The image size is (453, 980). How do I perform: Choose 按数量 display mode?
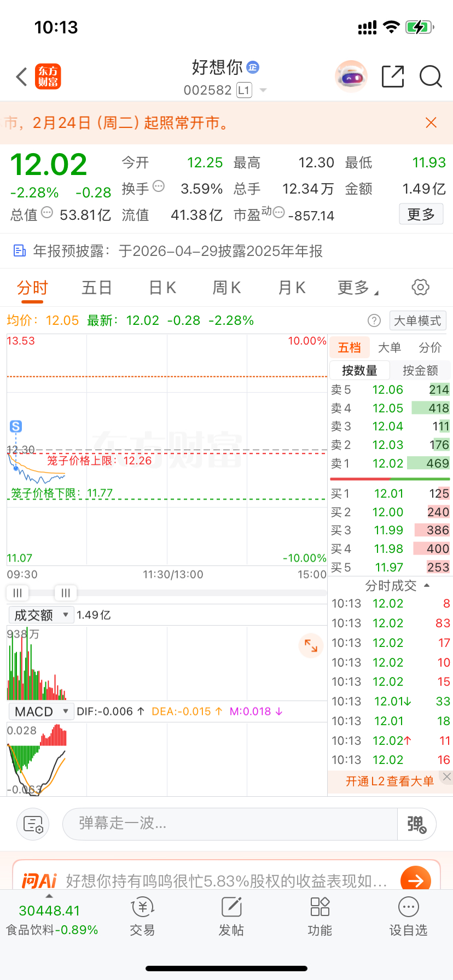point(359,370)
